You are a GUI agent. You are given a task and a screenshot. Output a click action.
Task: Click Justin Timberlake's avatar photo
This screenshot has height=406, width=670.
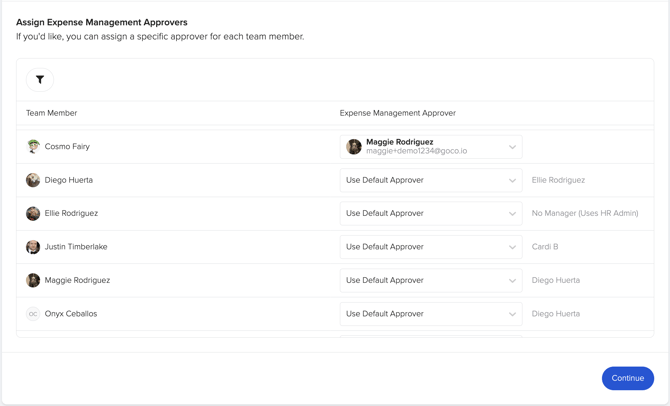pyautogui.click(x=33, y=247)
